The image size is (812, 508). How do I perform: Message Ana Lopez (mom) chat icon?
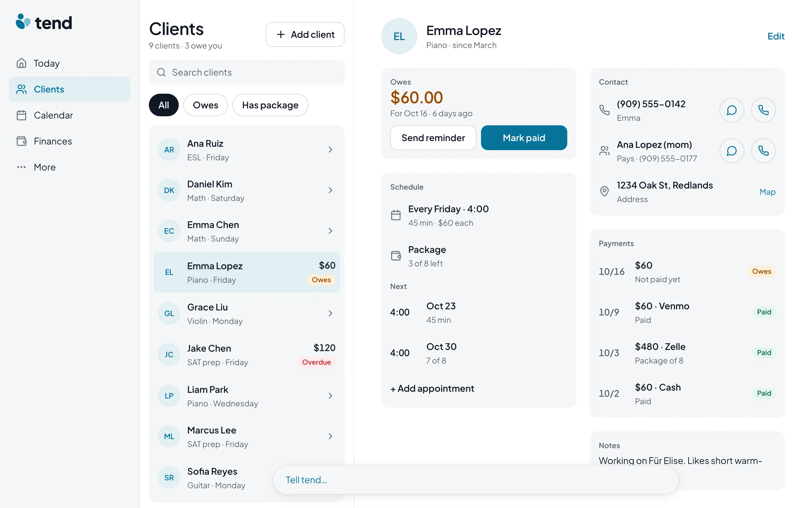731,151
